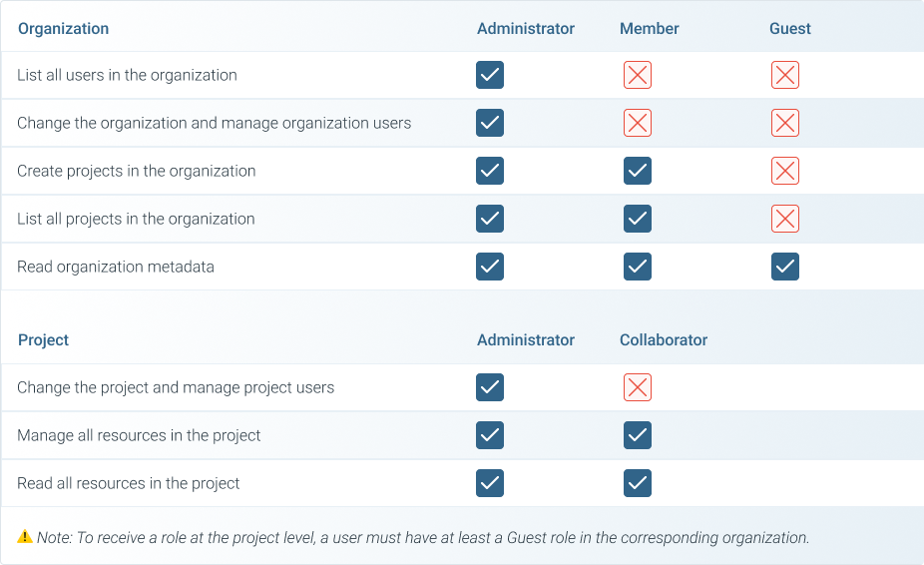The image size is (924, 565).
Task: Click "Read organization metadata" row label
Action: pos(116,267)
